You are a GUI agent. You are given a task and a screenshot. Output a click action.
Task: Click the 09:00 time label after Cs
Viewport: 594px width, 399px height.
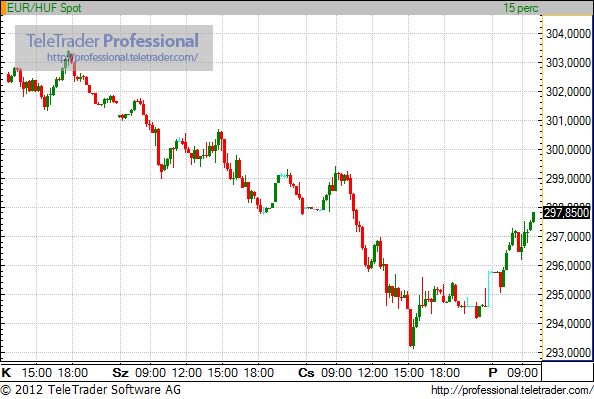point(336,373)
